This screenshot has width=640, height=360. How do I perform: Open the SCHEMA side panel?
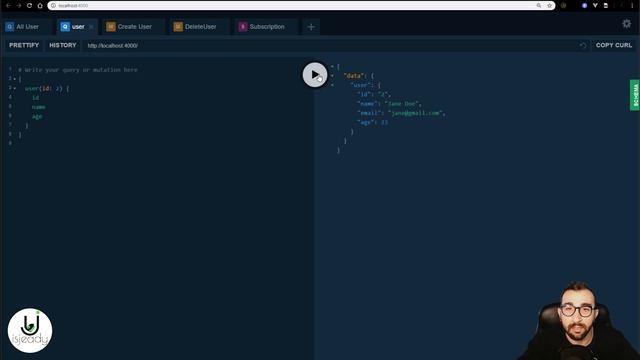tap(635, 95)
